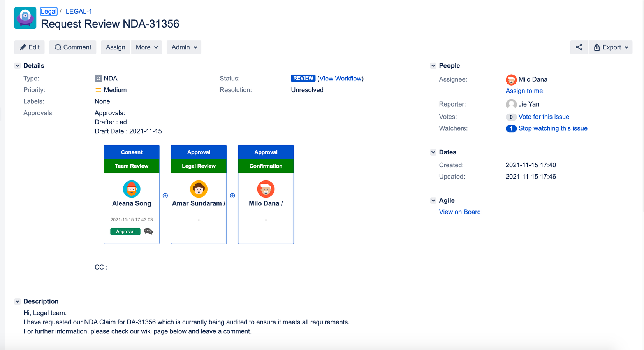Screen dimensions: 644x350
Task: Open the More dropdown menu
Action: [x=146, y=47]
